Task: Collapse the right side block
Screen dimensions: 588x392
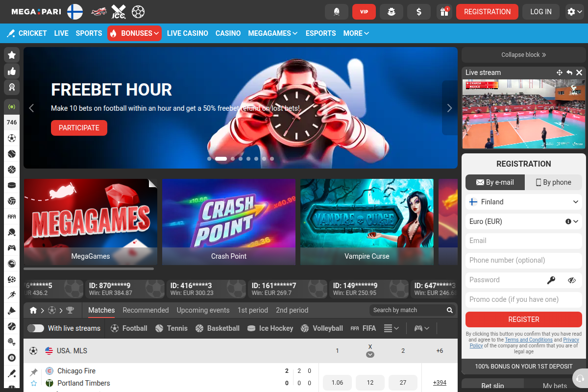Action: pos(524,55)
